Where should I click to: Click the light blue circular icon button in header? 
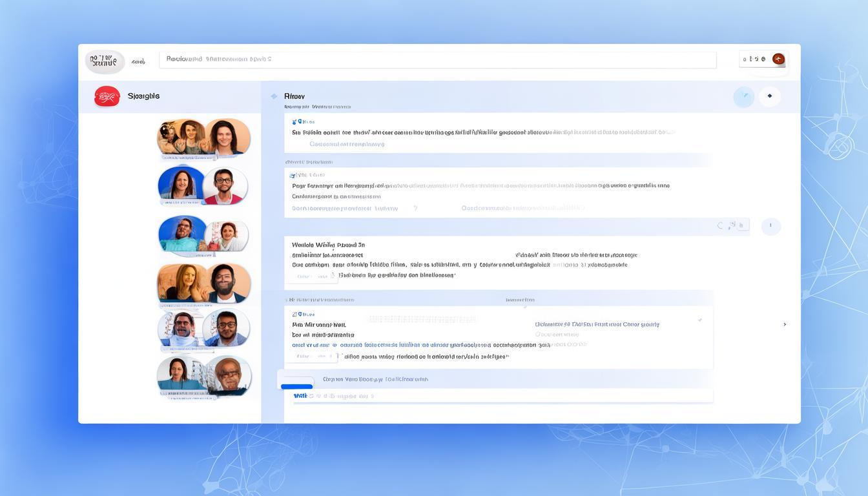744,97
